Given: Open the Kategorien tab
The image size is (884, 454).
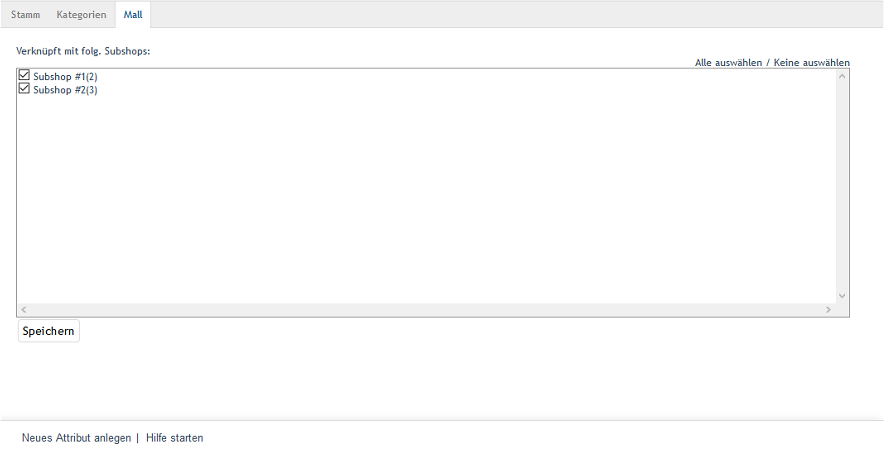Looking at the screenshot, I should 81,15.
